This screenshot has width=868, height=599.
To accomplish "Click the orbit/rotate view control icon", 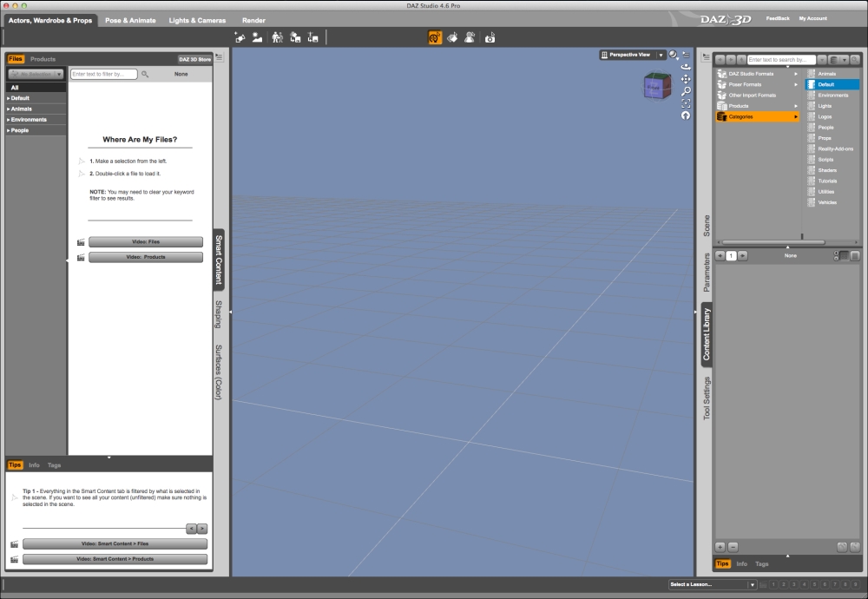I will (686, 67).
